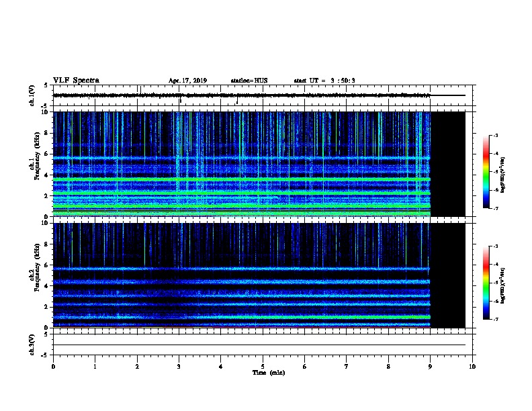Click the ch.1 colorbar "log(PSD)(V²/Hz)" label
The height and width of the screenshot is (411, 532).
(x=502, y=175)
